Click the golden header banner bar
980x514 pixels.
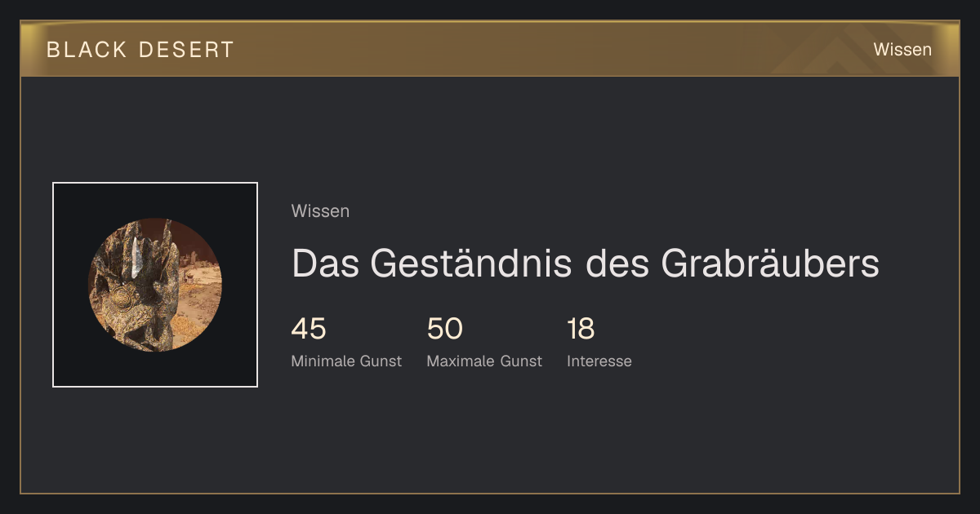(x=490, y=49)
